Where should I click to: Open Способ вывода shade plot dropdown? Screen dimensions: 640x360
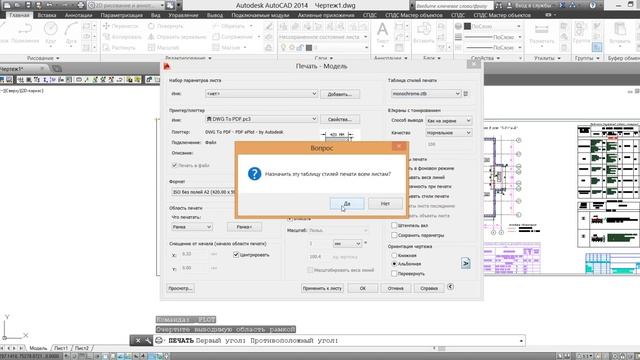pos(449,121)
